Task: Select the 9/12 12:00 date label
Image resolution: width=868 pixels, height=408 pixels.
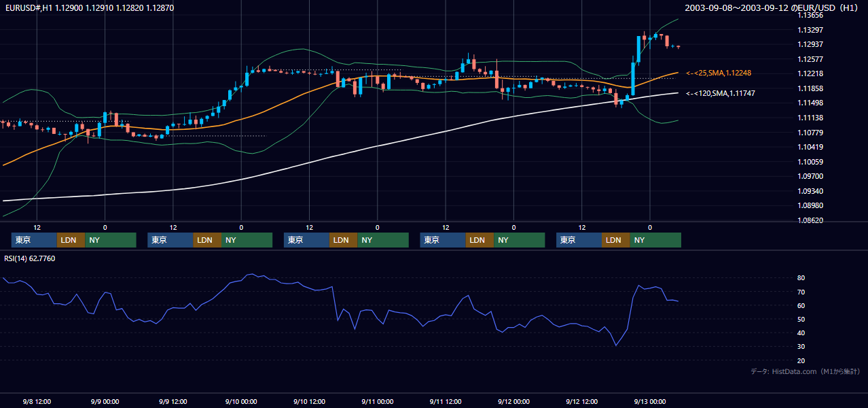Action: pyautogui.click(x=582, y=401)
